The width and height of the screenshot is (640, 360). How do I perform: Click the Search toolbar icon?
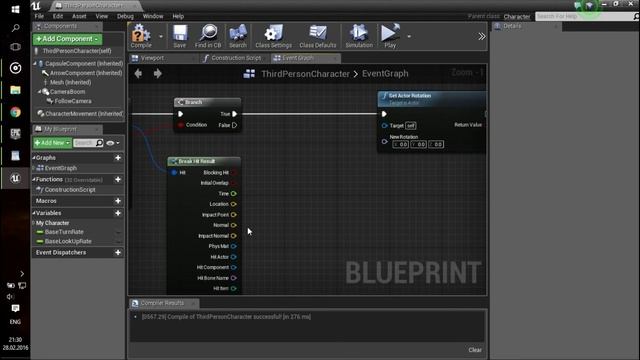click(238, 36)
